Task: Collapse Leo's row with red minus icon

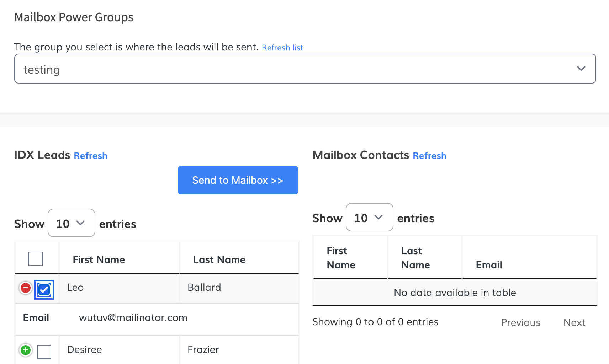Action: coord(26,288)
